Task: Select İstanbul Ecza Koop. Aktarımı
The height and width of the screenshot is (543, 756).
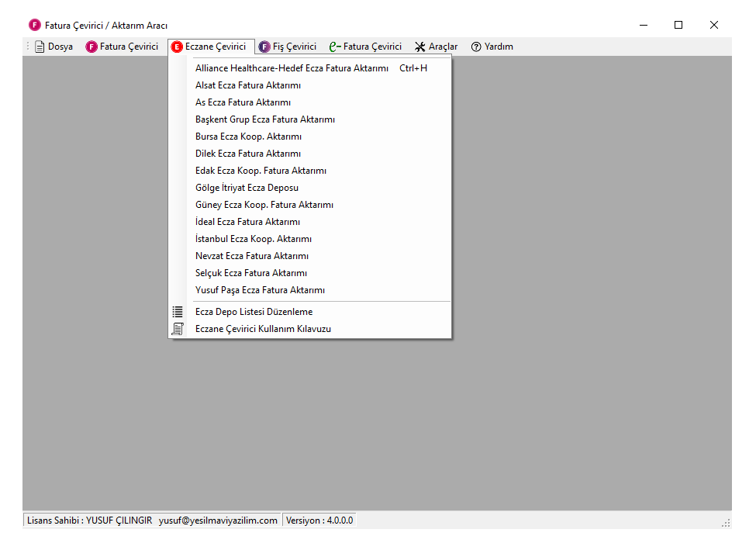Action: pyautogui.click(x=310, y=239)
